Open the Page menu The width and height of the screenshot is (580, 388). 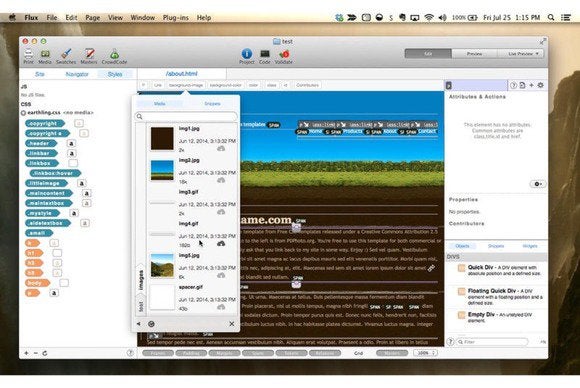click(x=92, y=17)
